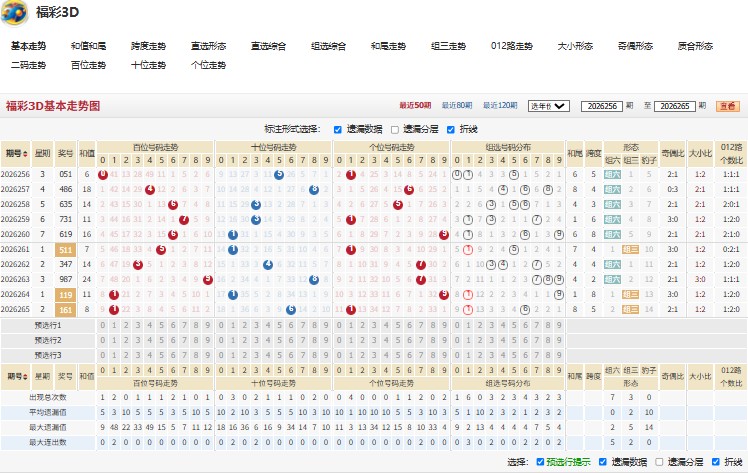The height and width of the screenshot is (473, 748).
Task: Switch to 012路走势 tab
Action: (x=511, y=46)
